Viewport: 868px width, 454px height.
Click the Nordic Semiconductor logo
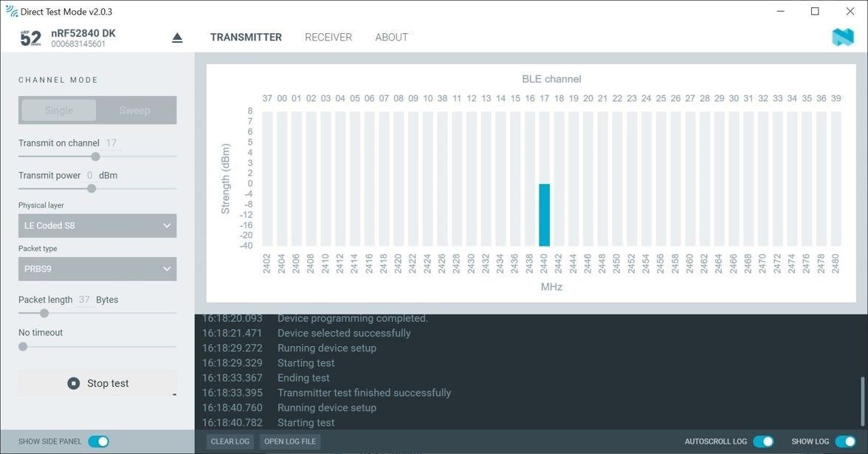[841, 36]
